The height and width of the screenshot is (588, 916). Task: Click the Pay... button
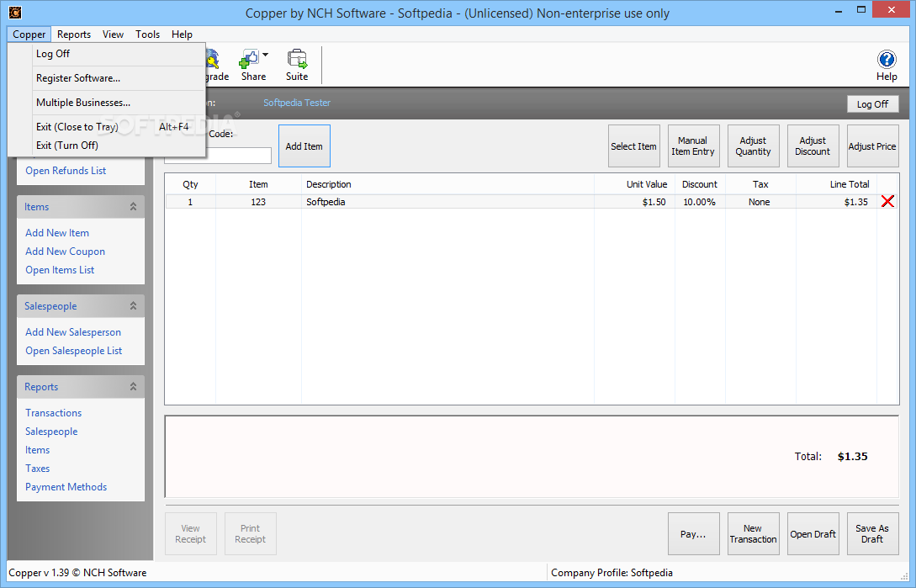pyautogui.click(x=693, y=533)
